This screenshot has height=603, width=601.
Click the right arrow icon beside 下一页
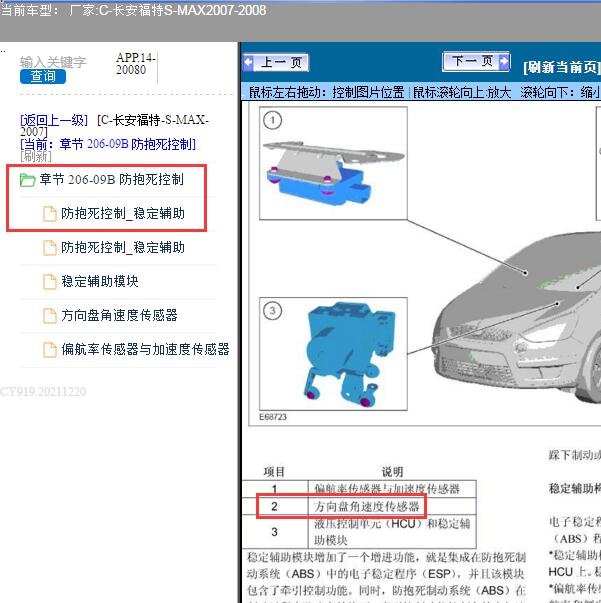click(x=504, y=61)
